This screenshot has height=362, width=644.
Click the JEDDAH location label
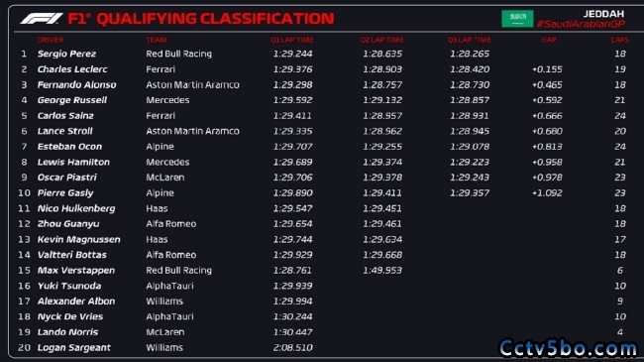pos(603,14)
